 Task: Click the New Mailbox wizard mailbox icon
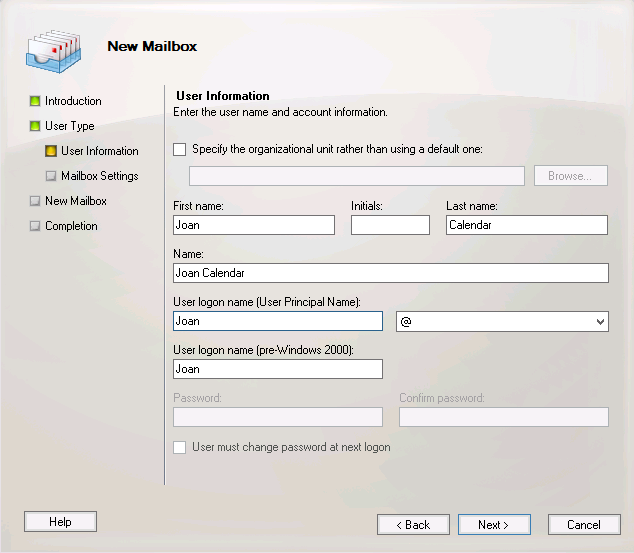click(x=53, y=51)
